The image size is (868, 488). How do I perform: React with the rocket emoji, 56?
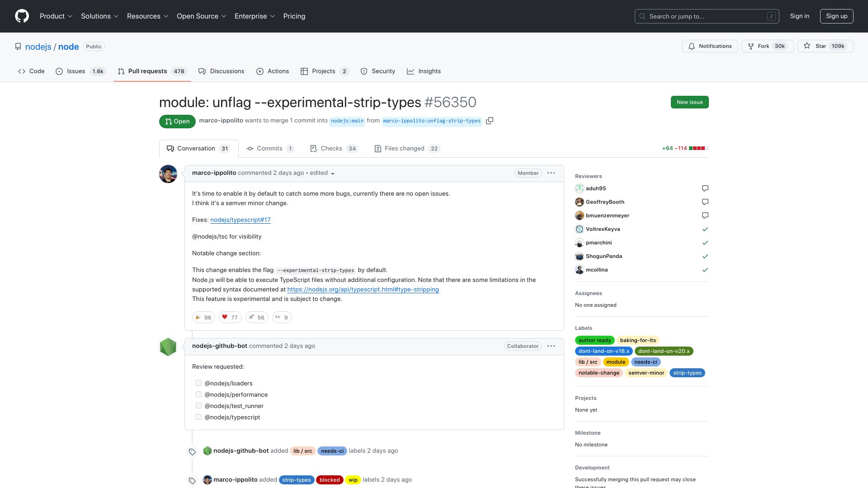pos(257,317)
